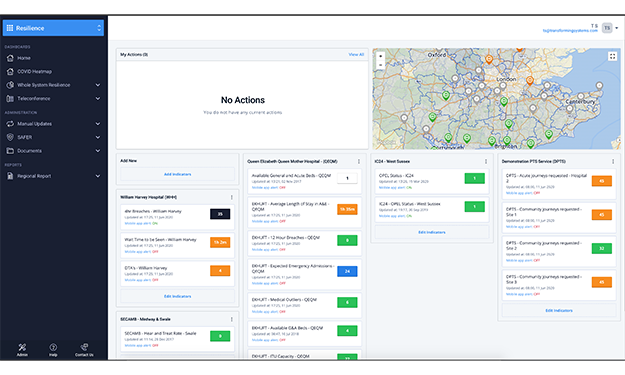Viewport: 625px width, 375px height.
Task: Click the orange 1h 35m Average Length of Stay badge
Action: click(347, 209)
